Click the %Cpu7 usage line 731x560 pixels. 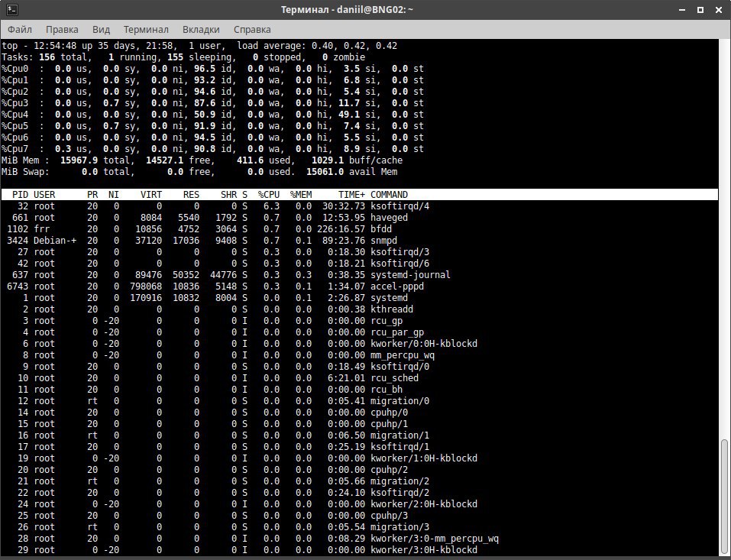pyautogui.click(x=212, y=149)
